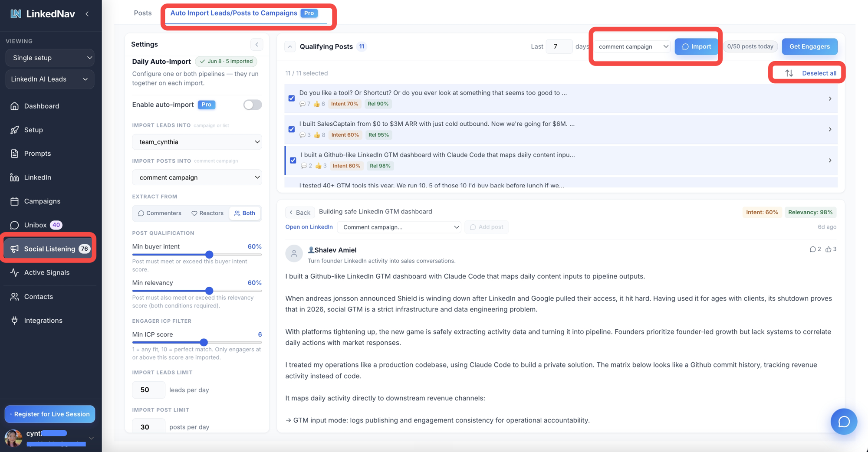The image size is (868, 452).
Task: Click the Active Signals pulse icon
Action: [15, 272]
